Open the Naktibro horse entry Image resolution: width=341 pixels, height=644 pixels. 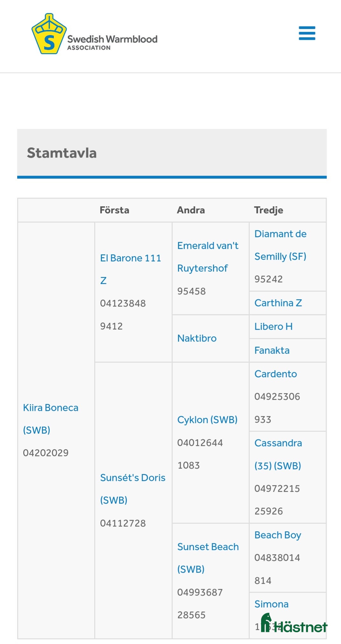point(197,338)
